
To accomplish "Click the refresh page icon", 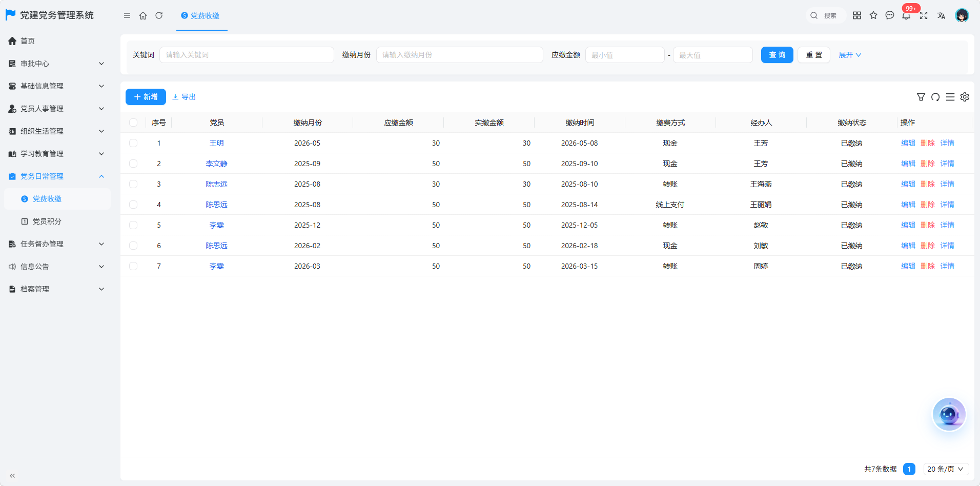I will (159, 15).
